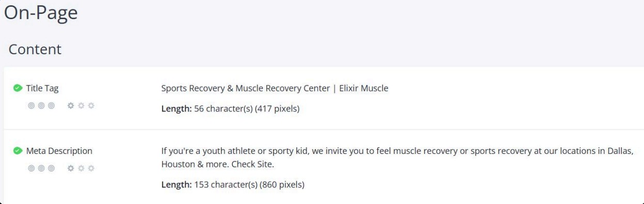This screenshot has height=204, width=644.
Task: Click the green checkmark beside Title Tag
Action: tap(18, 88)
